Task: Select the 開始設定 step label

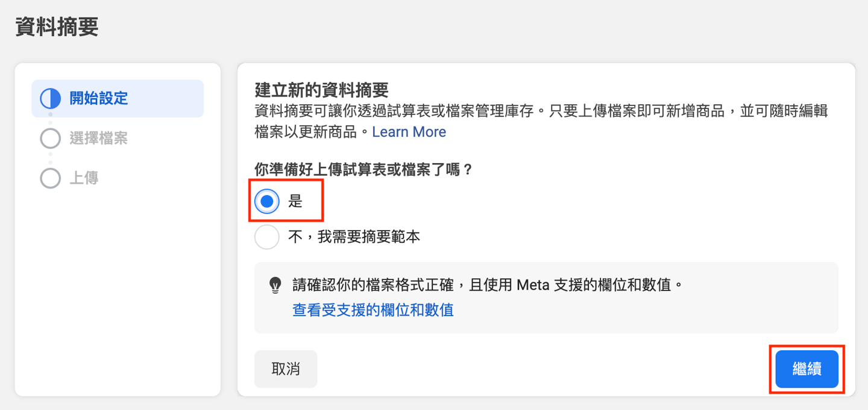Action: tap(99, 99)
